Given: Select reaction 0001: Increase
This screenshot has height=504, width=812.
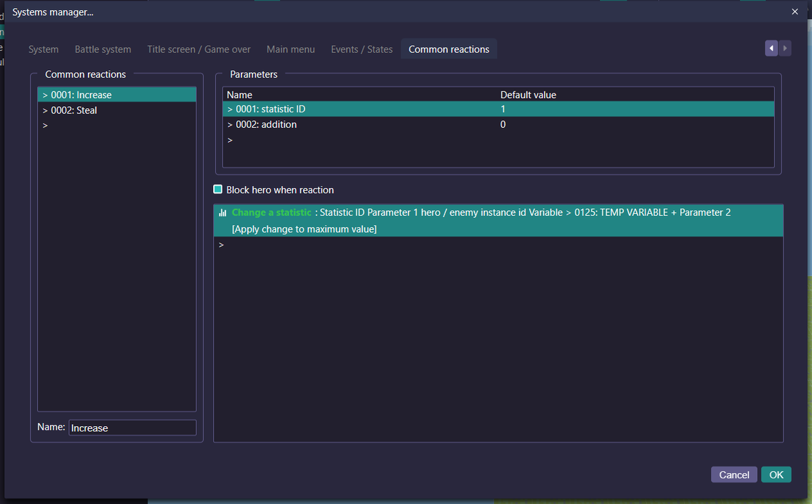Looking at the screenshot, I should pos(117,95).
